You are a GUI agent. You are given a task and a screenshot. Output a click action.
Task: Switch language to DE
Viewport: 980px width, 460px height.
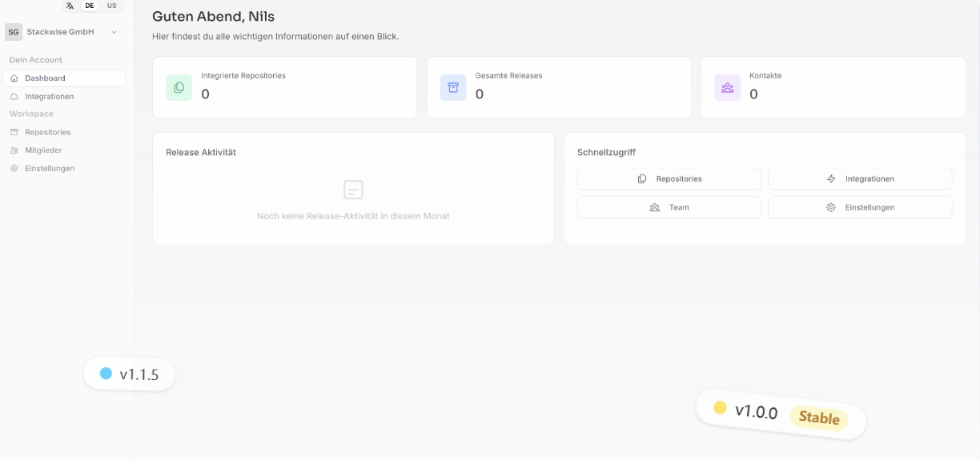[x=90, y=6]
